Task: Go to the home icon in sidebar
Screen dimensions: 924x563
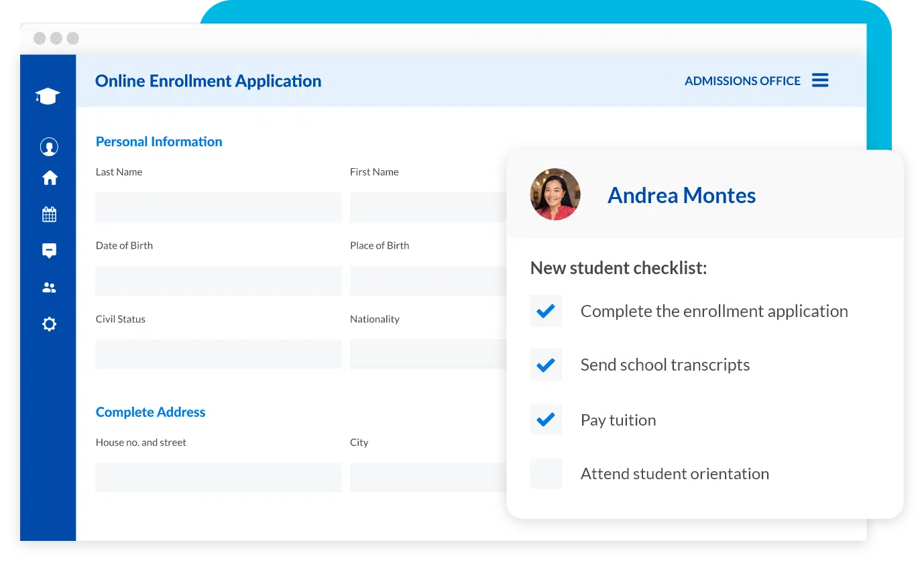Action: 50,178
